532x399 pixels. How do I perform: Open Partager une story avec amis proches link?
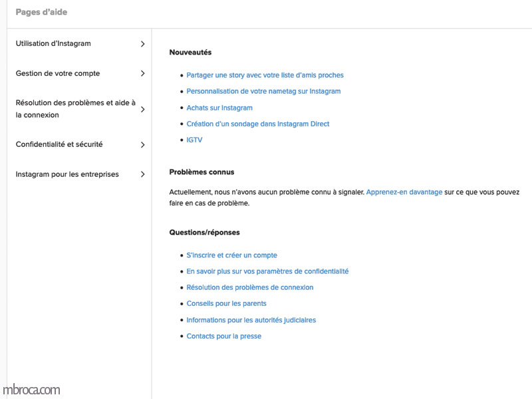(265, 75)
